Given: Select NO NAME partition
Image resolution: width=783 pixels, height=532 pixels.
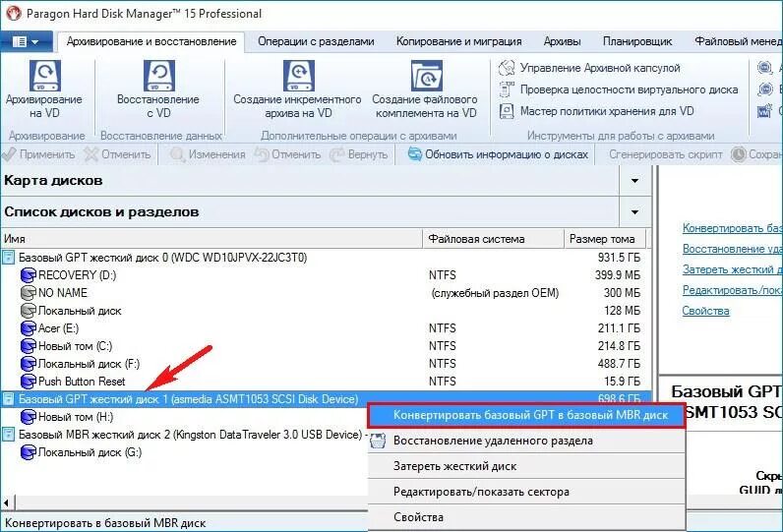Looking at the screenshot, I should click(326, 293).
